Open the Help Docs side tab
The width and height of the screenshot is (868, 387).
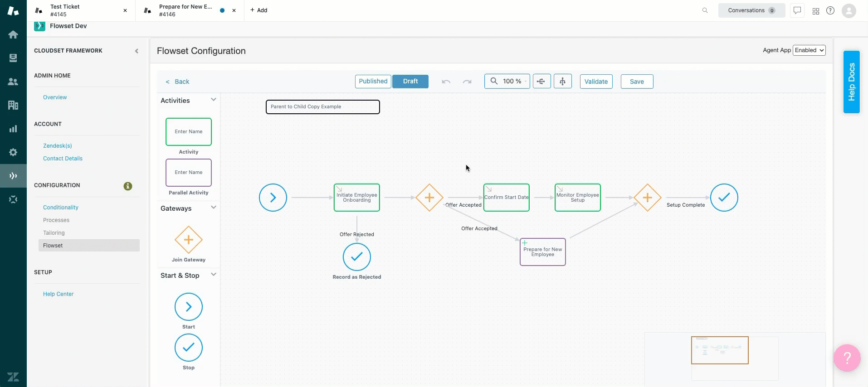tap(851, 82)
